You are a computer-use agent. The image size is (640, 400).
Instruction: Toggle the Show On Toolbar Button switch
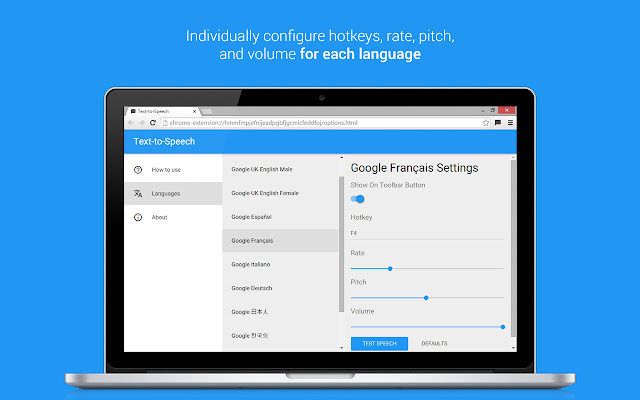358,199
